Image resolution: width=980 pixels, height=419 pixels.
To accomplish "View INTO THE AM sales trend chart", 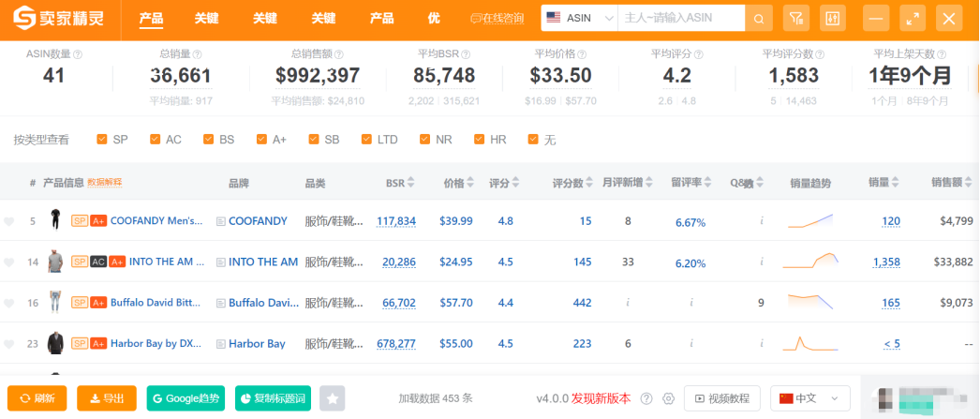I will pos(811,262).
